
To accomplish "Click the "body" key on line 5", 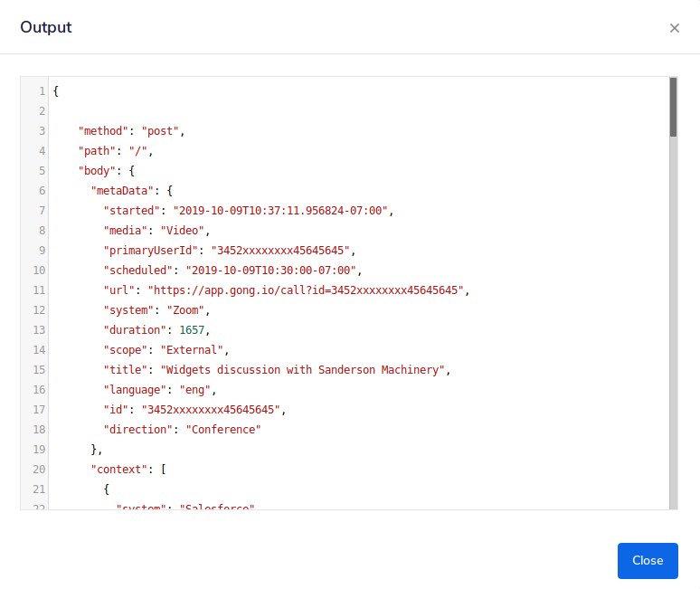I will pyautogui.click(x=97, y=171).
